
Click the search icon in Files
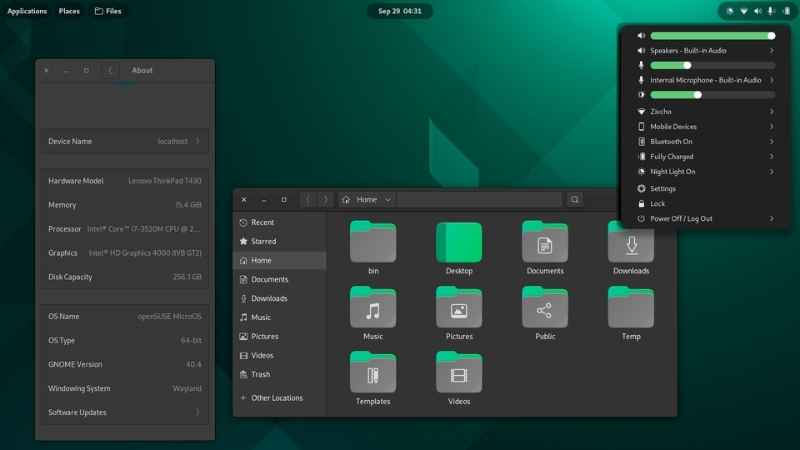574,199
